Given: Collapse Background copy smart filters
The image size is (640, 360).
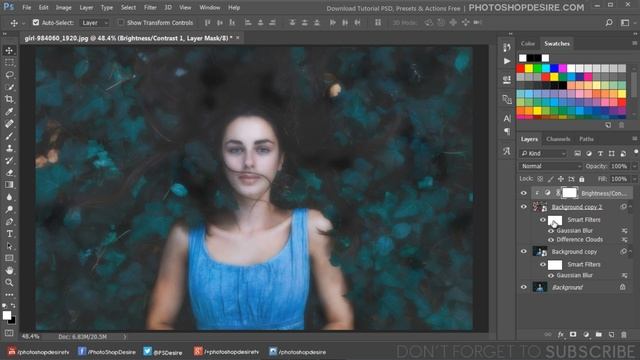Looking at the screenshot, I should 630,251.
